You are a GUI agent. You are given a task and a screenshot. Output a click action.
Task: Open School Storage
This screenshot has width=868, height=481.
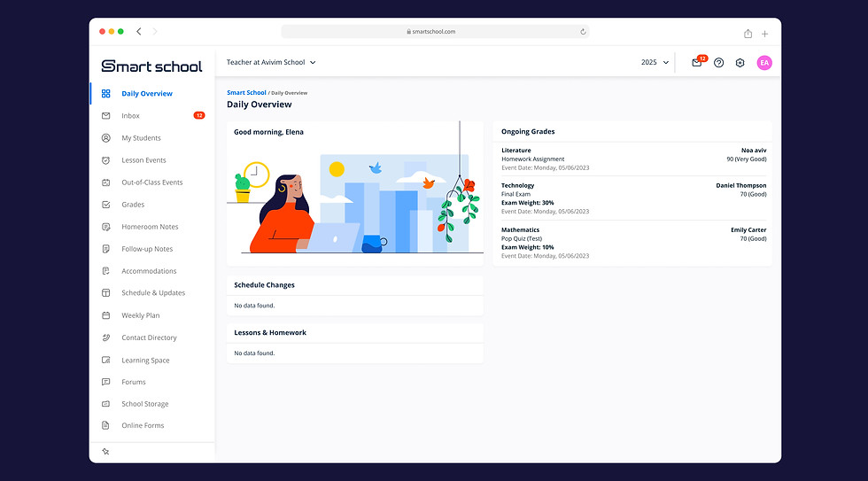[145, 404]
